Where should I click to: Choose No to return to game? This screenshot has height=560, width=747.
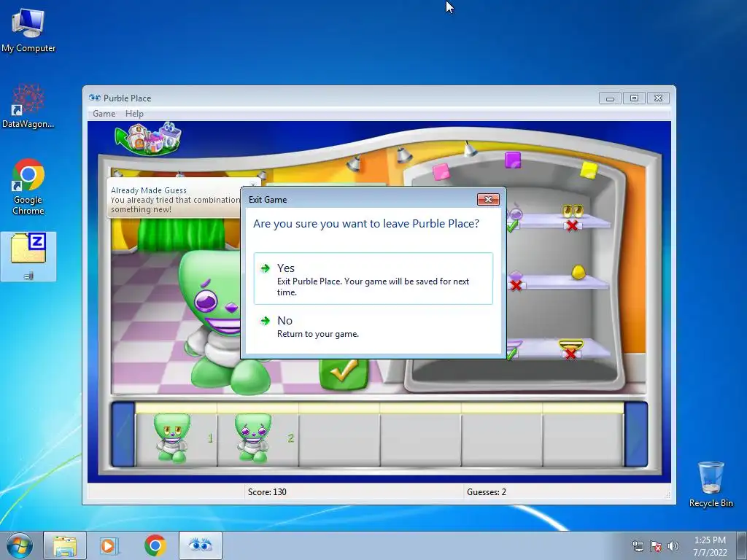pos(373,327)
